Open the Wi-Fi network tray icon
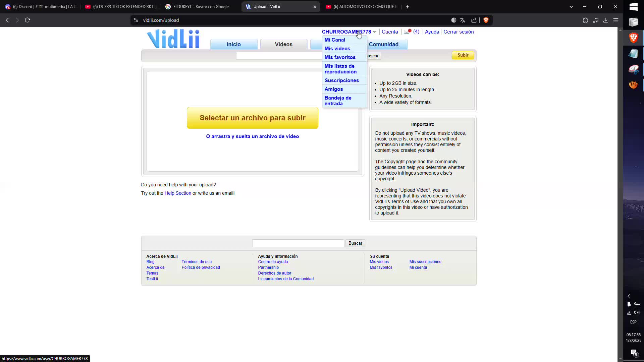644x362 pixels. pos(629,313)
